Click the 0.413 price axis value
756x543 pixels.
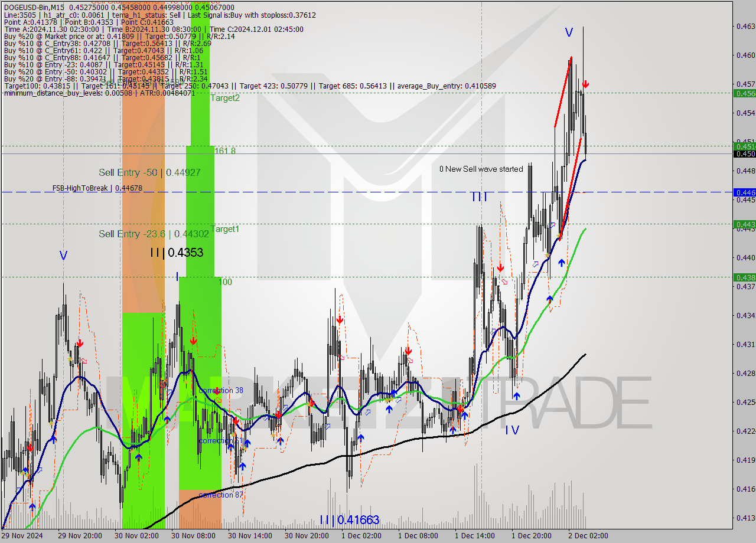745,518
